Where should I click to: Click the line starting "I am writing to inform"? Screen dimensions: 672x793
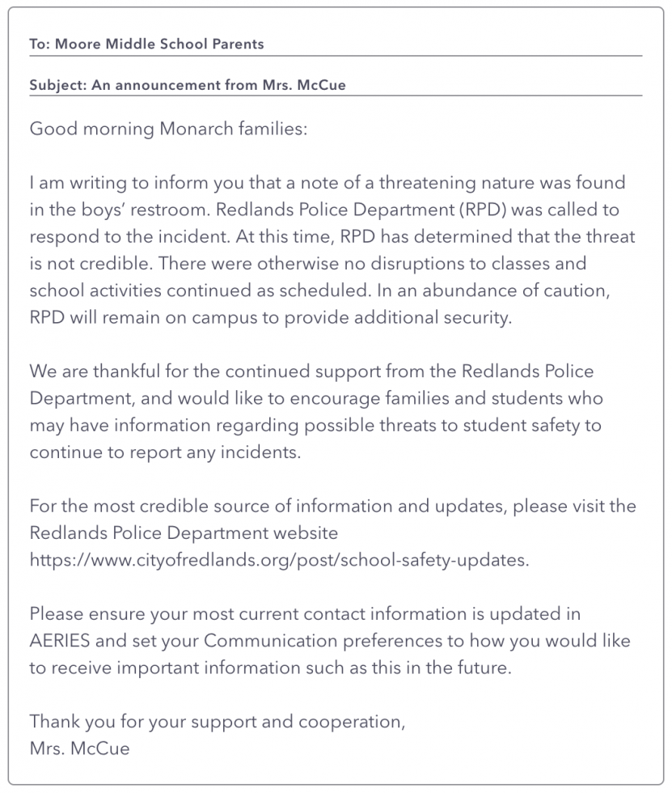(x=327, y=184)
